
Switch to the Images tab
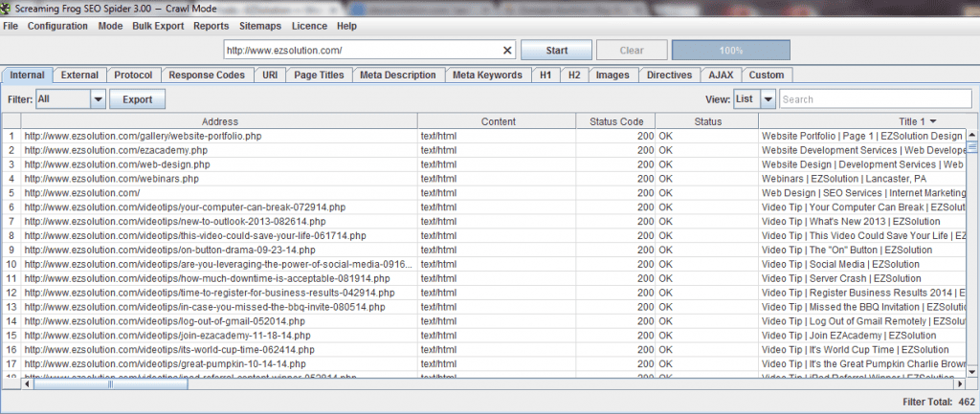tap(612, 75)
